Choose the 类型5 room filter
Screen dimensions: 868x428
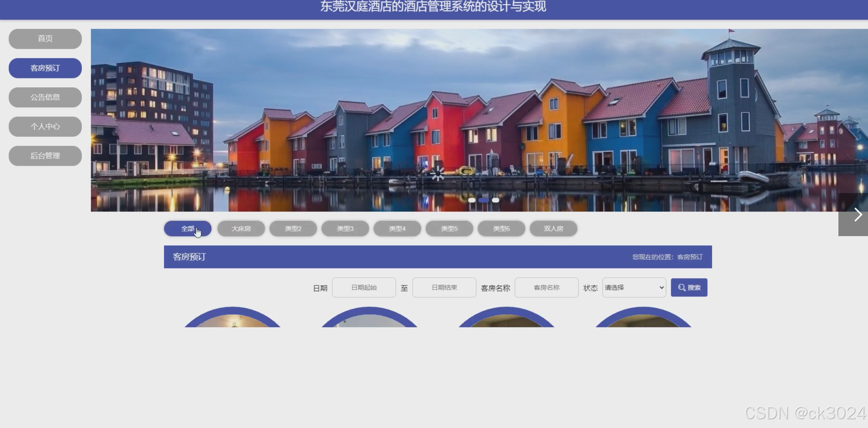tap(449, 228)
